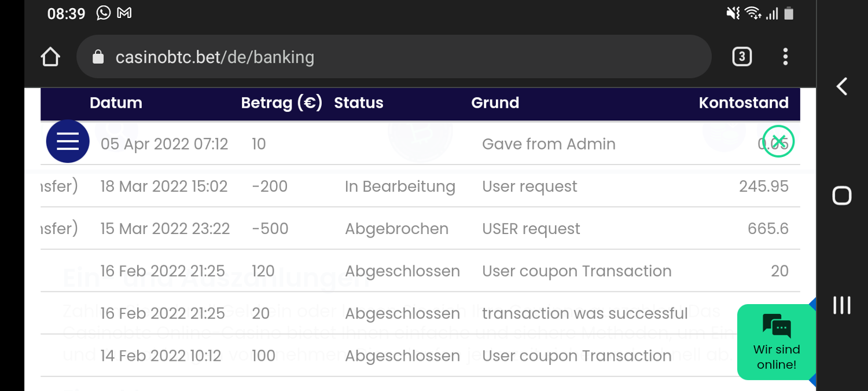
Task: Tap the casinobtc.bet address bar
Action: click(x=393, y=57)
